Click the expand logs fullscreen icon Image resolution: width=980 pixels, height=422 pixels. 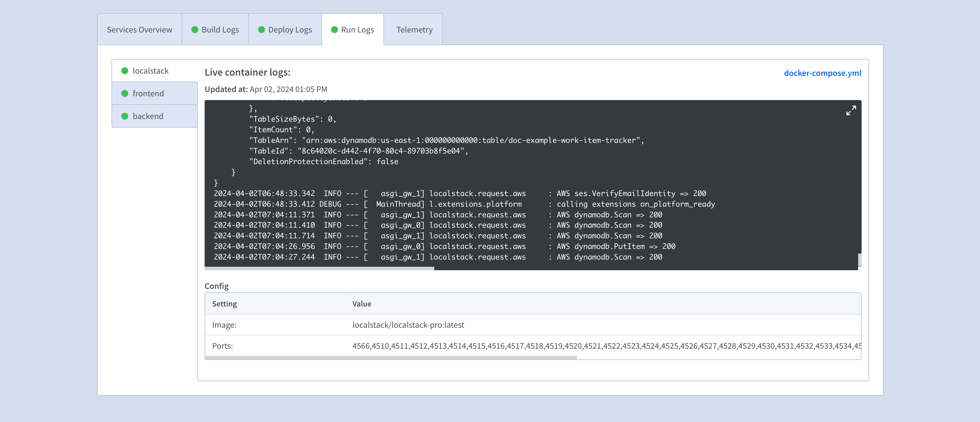pyautogui.click(x=851, y=111)
